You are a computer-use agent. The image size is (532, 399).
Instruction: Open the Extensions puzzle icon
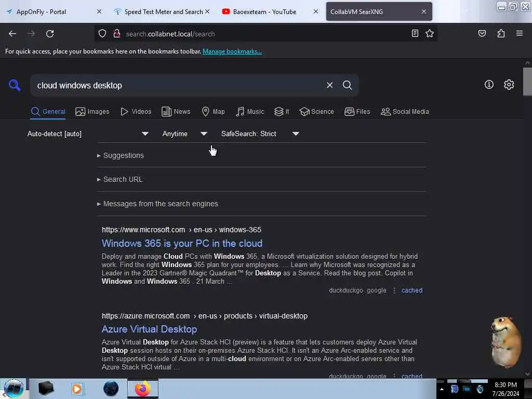(x=501, y=33)
